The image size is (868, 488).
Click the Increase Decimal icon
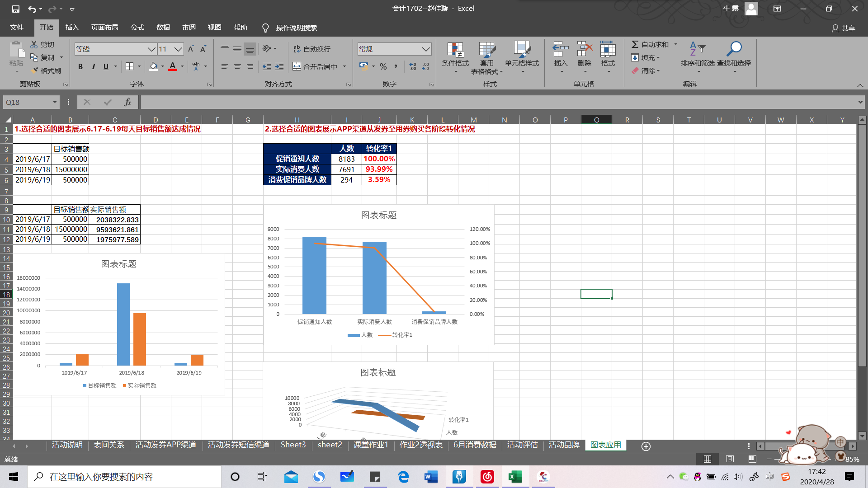tap(412, 66)
